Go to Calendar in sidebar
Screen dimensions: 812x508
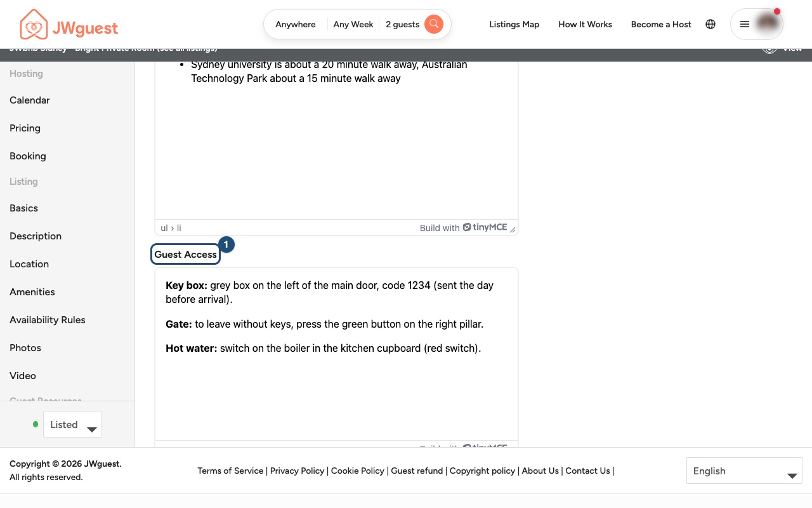[x=30, y=100]
